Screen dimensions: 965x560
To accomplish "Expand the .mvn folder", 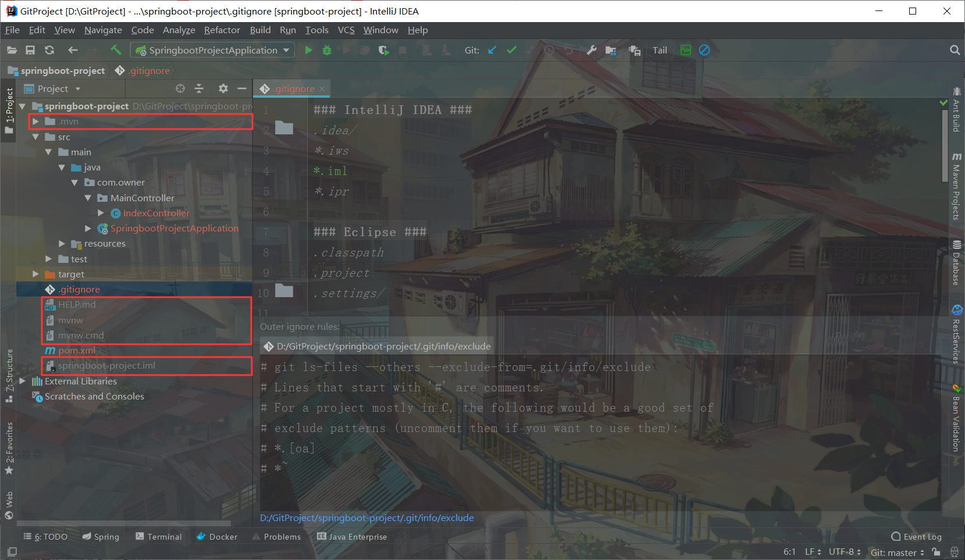I will pos(35,122).
